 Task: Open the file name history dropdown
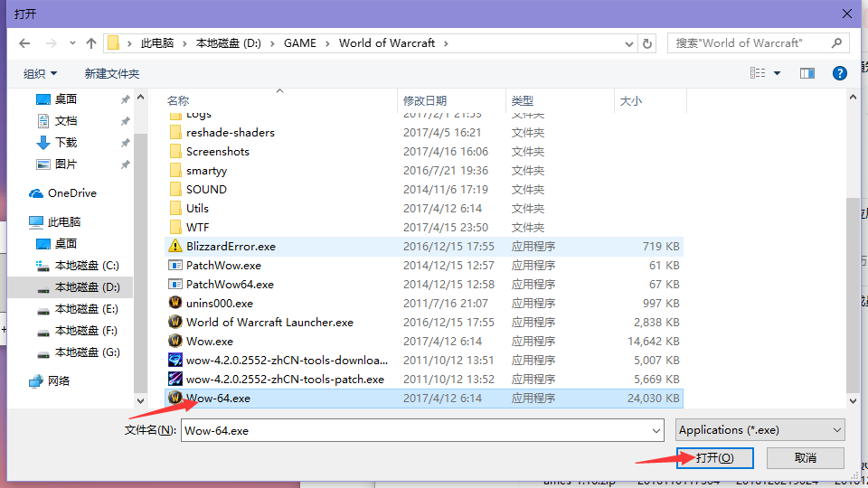coord(656,430)
